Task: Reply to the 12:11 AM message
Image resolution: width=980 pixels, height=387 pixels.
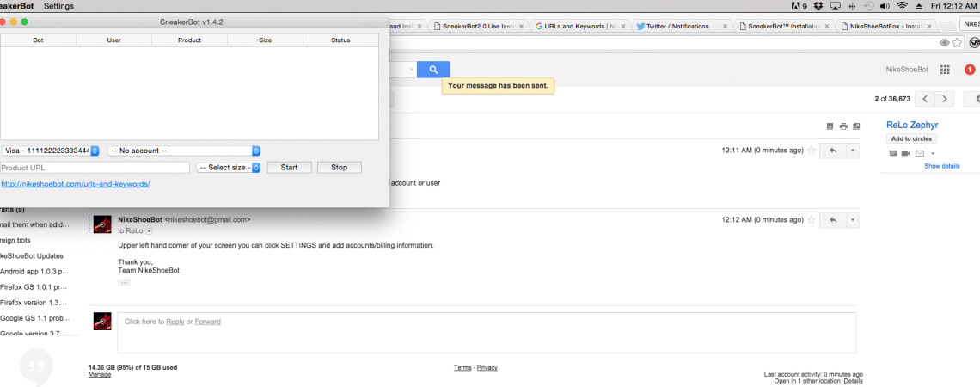Action: pos(832,150)
